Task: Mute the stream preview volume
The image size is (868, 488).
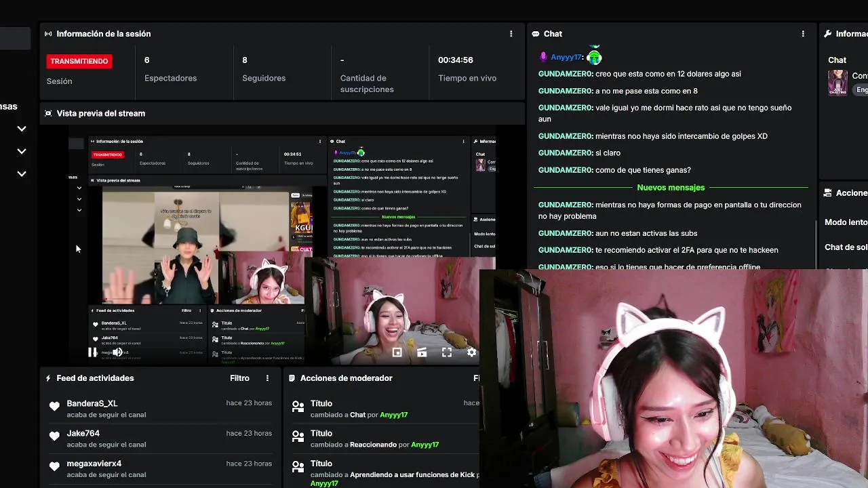Action: 117,352
